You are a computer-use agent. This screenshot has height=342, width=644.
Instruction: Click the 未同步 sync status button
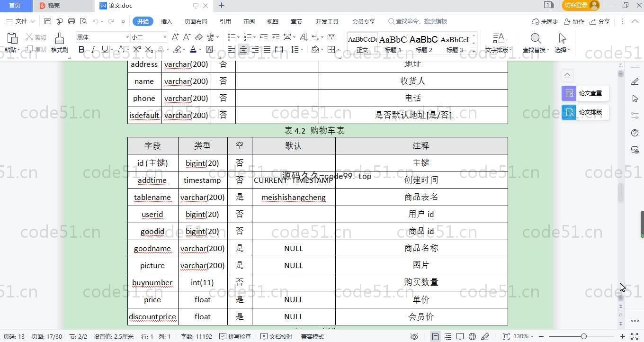pos(545,21)
